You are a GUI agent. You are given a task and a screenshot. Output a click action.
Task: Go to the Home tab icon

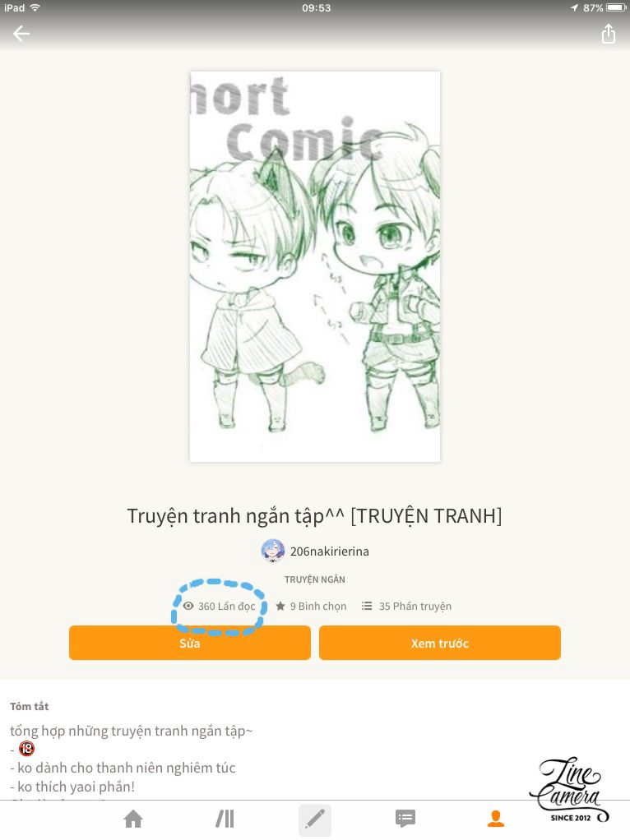click(x=133, y=819)
